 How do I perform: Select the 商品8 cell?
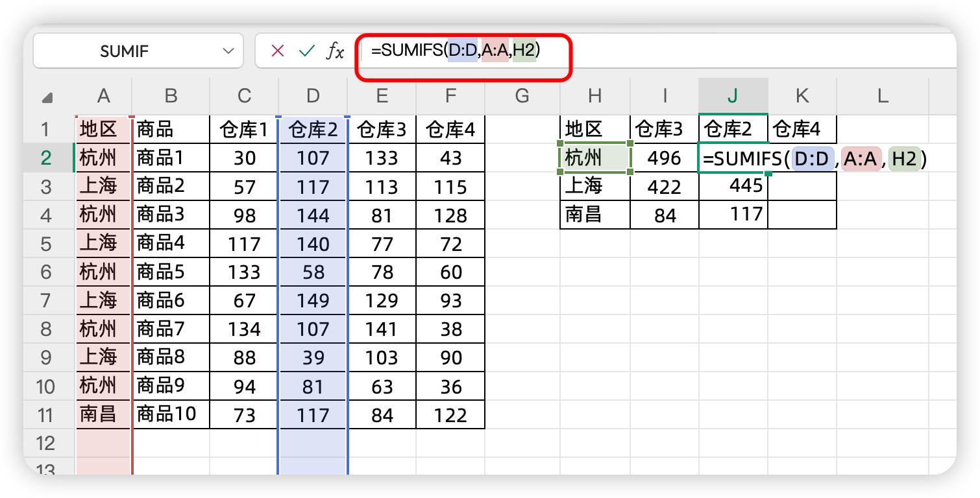click(x=171, y=358)
